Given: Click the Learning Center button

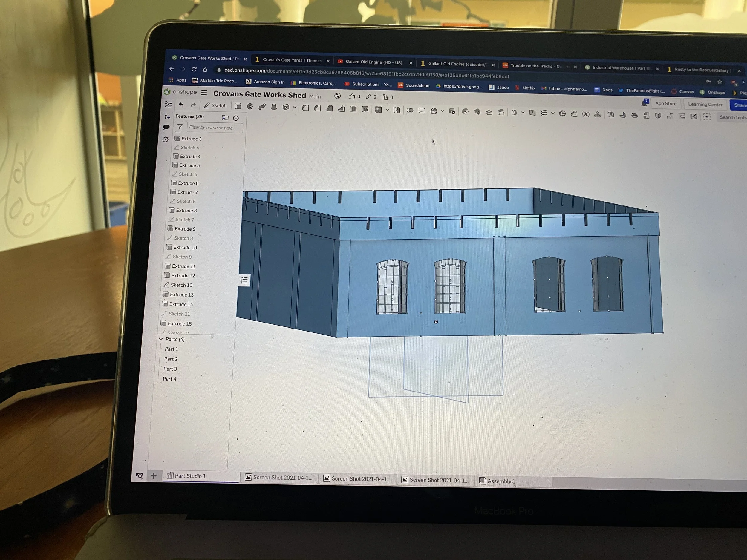Looking at the screenshot, I should pos(705,104).
